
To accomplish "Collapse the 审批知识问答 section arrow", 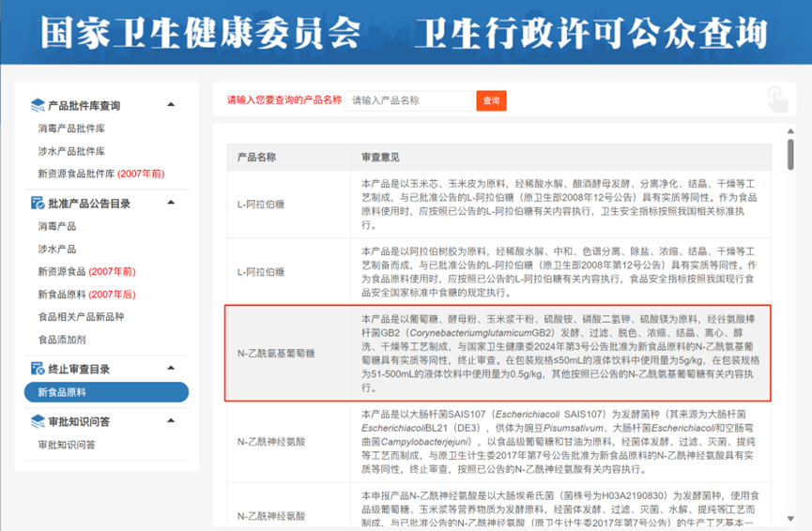I will [x=171, y=420].
